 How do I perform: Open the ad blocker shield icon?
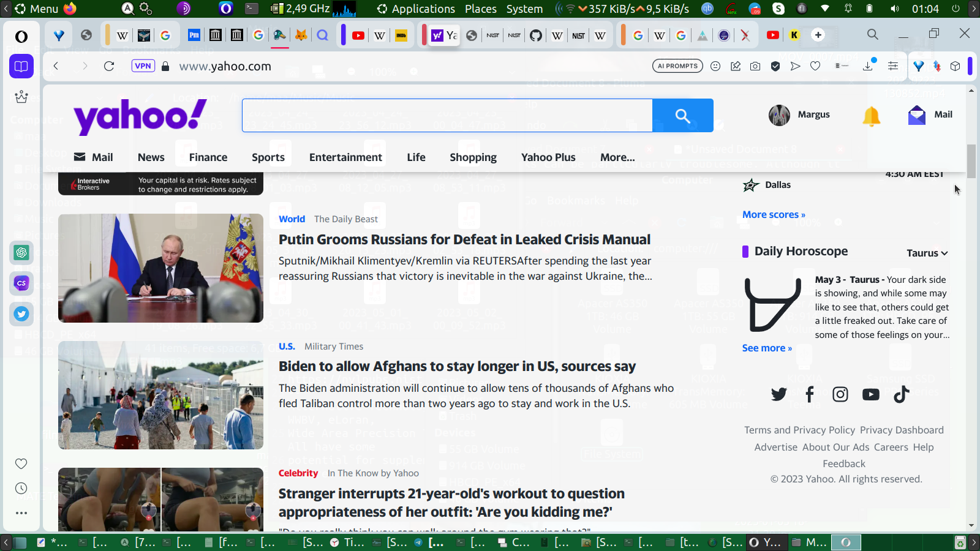coord(775,66)
